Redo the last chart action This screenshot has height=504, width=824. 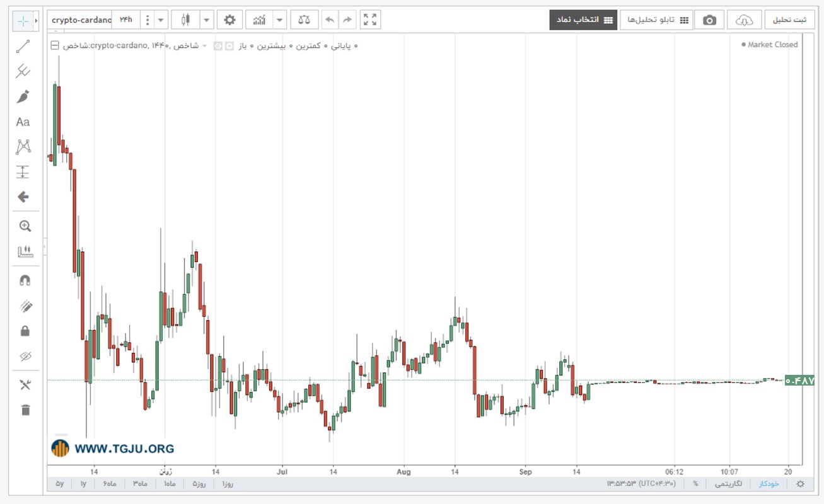coord(347,20)
